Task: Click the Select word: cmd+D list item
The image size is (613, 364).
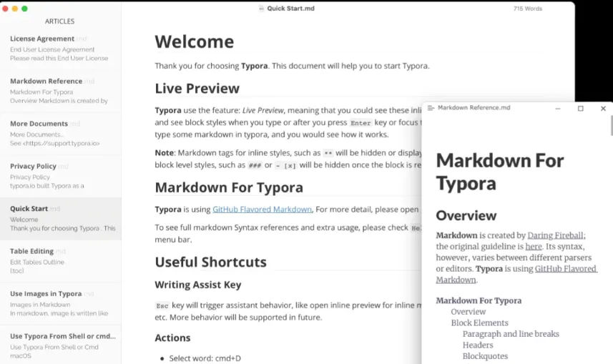Action: point(205,358)
